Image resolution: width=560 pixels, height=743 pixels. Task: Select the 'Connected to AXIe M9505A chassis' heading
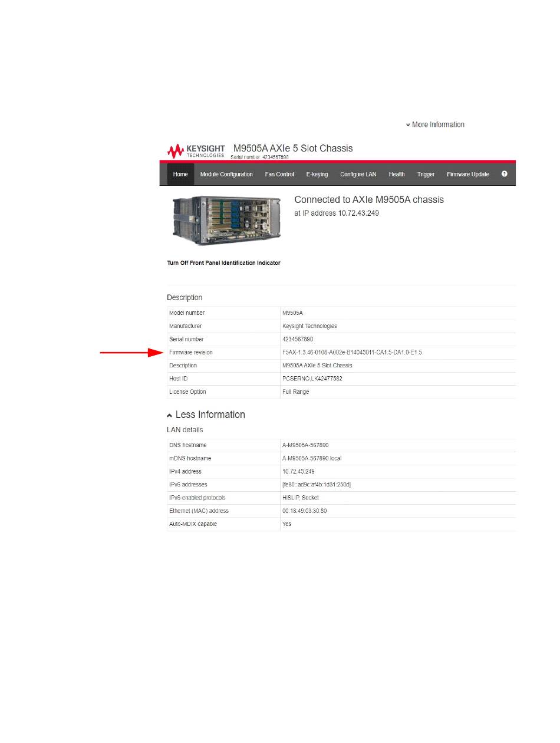[369, 200]
